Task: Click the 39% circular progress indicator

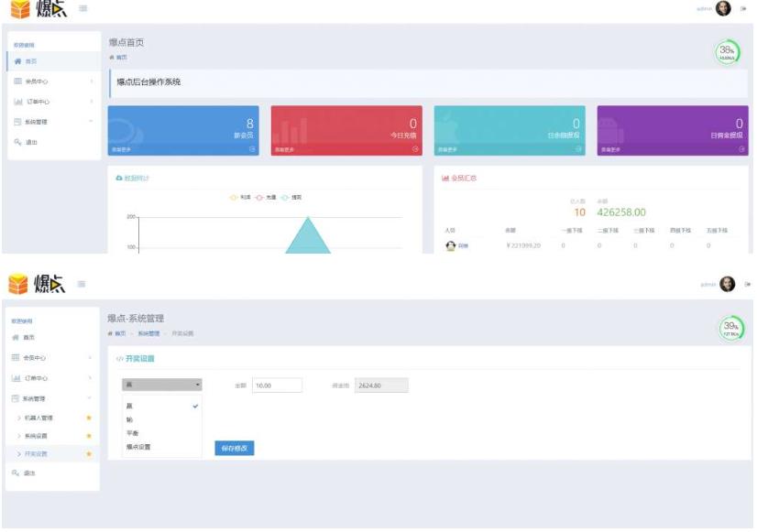Action: coord(731,329)
